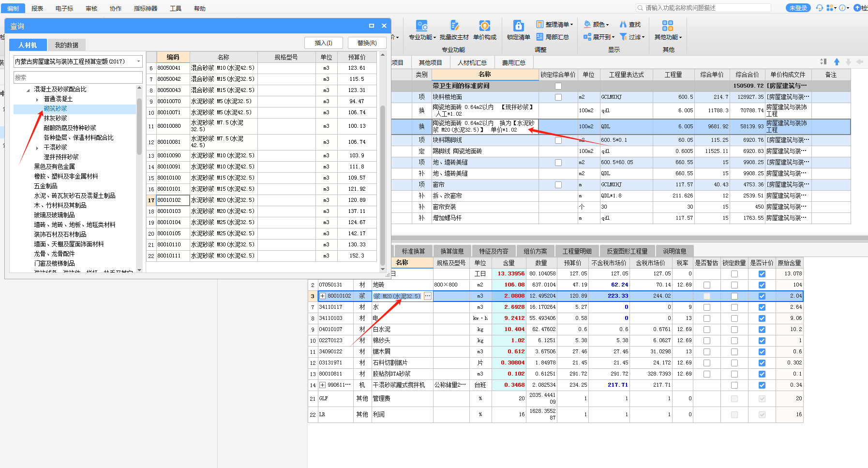868x468 pixels.
Task: Switch to the 人材机汇总 tab
Action: pos(472,62)
